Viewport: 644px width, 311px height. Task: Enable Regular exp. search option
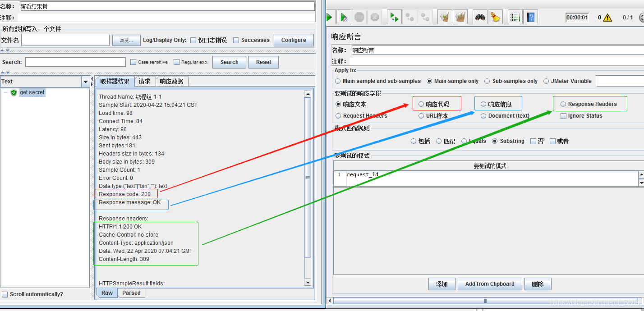pos(176,62)
